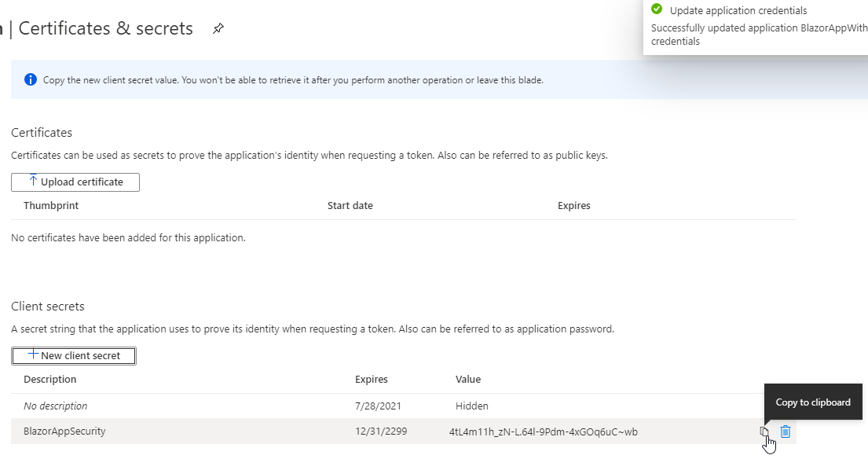Click the Expires header in the certificates table
The width and height of the screenshot is (868, 459).
click(574, 205)
